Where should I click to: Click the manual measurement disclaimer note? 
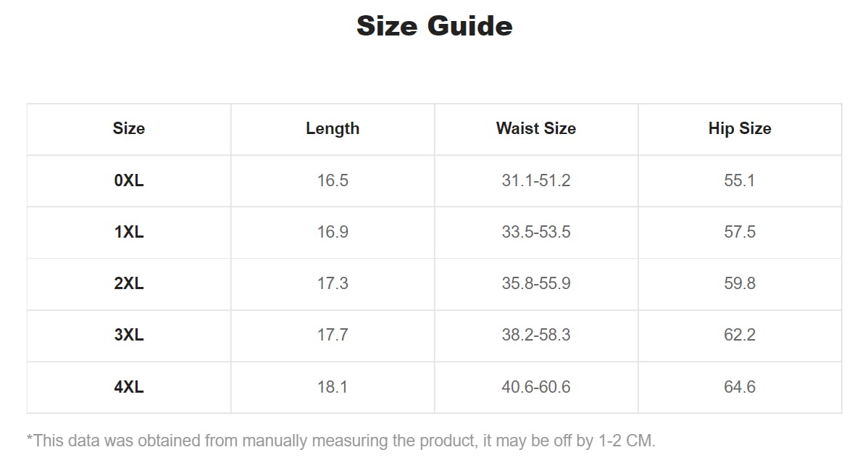click(x=341, y=441)
